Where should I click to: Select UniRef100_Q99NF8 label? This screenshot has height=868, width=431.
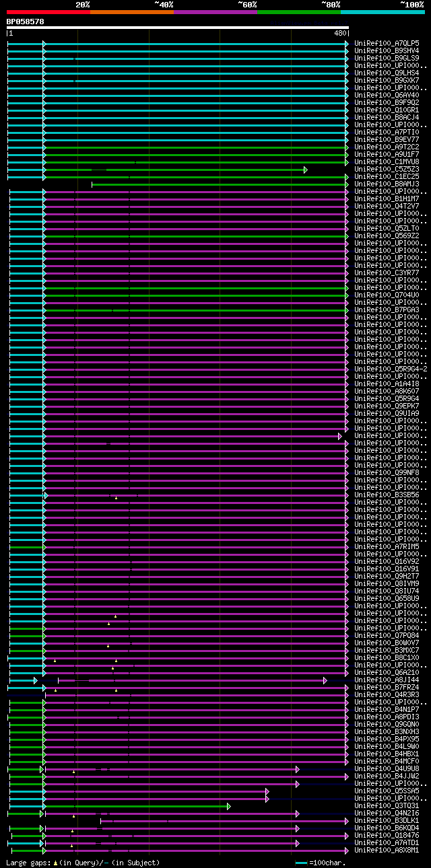click(387, 472)
